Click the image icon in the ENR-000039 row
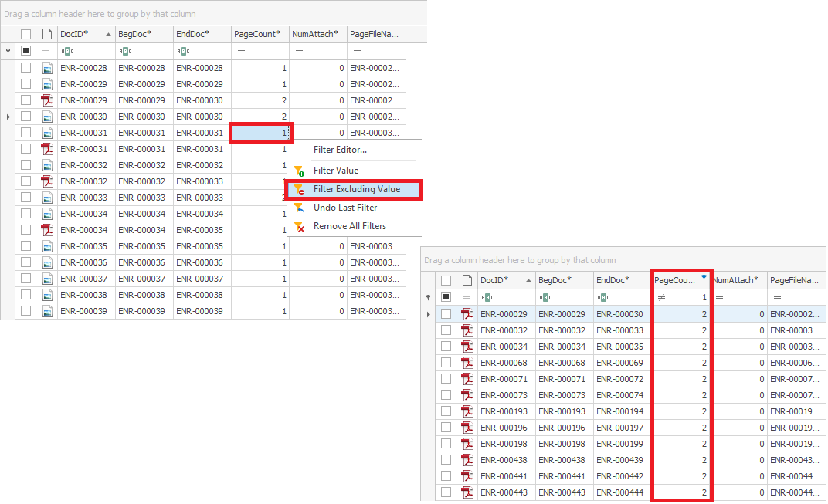Screen dimensions: 828x504 pos(47,311)
